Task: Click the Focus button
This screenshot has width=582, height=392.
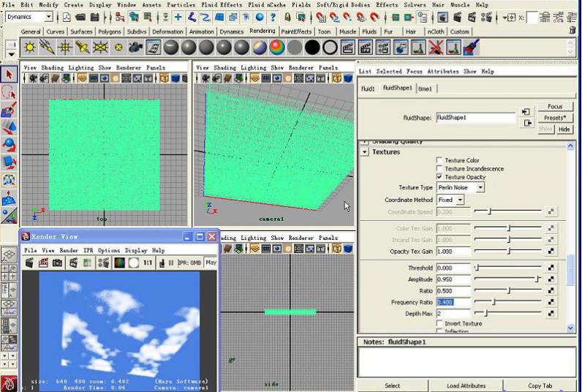Action: [x=555, y=107]
